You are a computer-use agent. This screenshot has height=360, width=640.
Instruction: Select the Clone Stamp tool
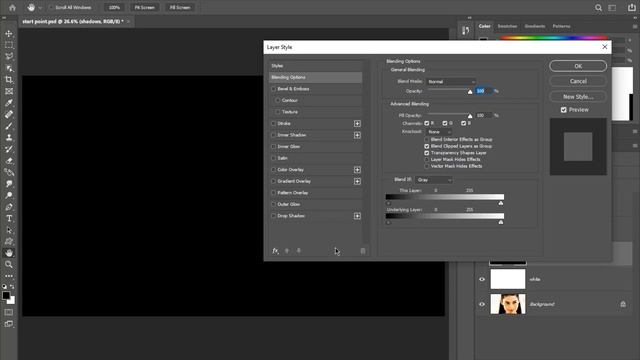click(x=9, y=138)
